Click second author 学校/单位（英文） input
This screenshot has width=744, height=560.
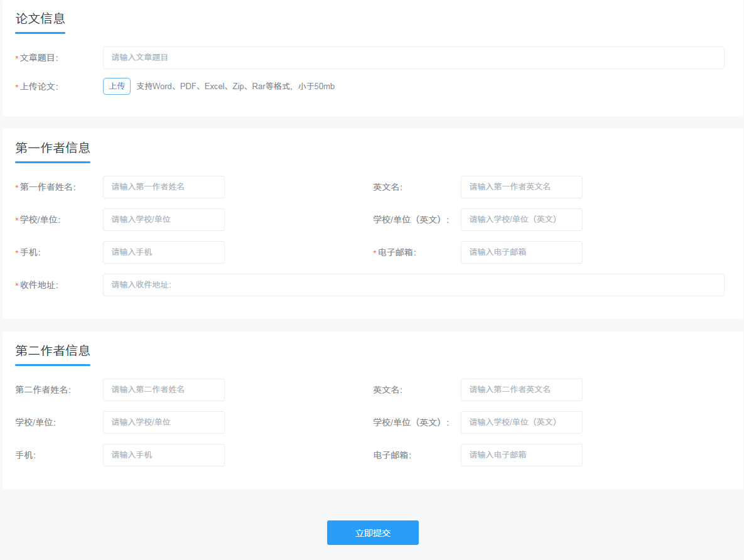[x=522, y=423]
